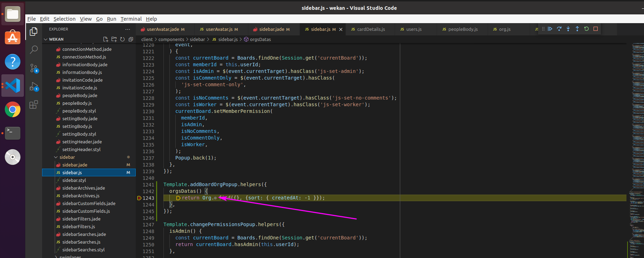644x258 pixels.
Task: Click line number 1247 in gutter
Action: coord(148,225)
